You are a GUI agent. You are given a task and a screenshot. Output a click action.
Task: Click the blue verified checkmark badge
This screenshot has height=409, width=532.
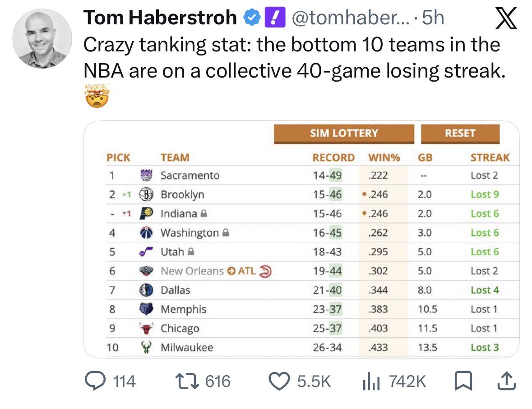point(252,18)
